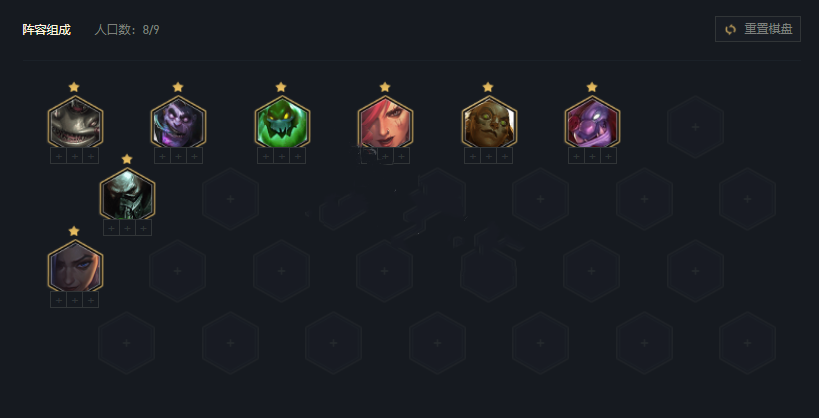The width and height of the screenshot is (819, 418).
Task: Add item to Tahm Kench's first item slot
Action: pos(58,156)
